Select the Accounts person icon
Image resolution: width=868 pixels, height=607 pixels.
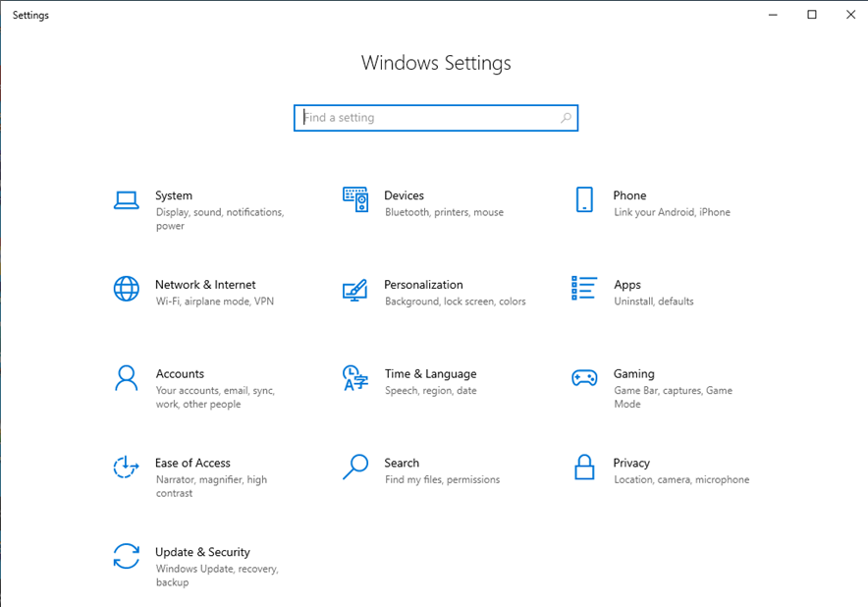pos(127,378)
